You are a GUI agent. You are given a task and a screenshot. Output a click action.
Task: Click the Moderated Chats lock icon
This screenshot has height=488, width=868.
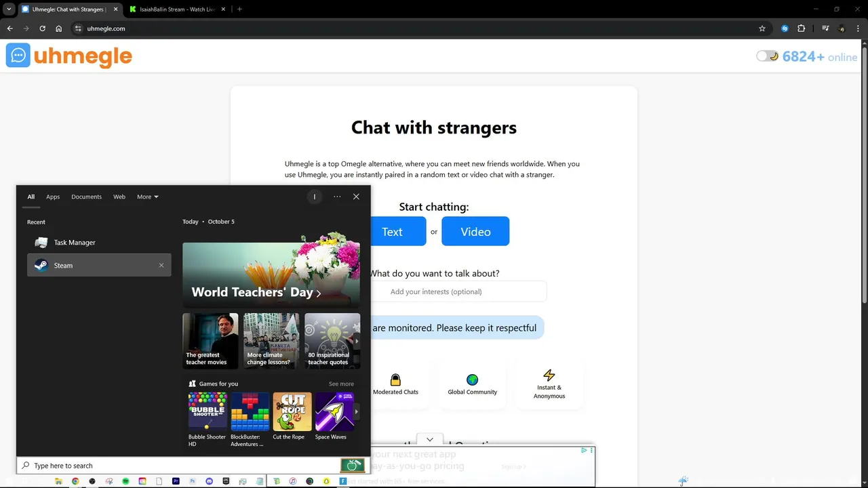point(395,380)
